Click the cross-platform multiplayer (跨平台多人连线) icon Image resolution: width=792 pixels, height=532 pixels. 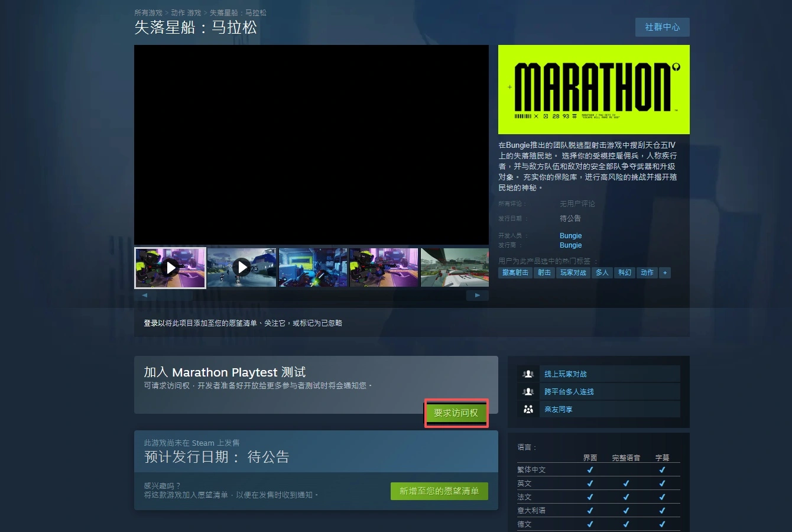(528, 392)
